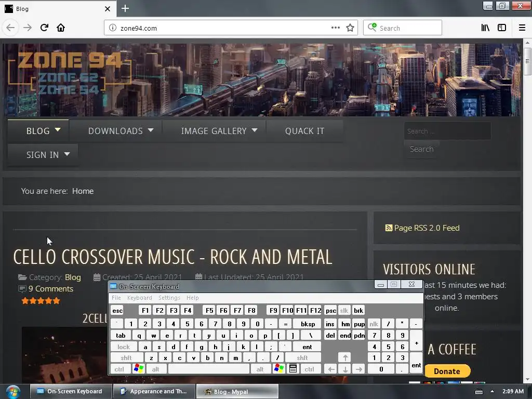Open the Help menu in On-Screen Keyboard

click(x=192, y=298)
